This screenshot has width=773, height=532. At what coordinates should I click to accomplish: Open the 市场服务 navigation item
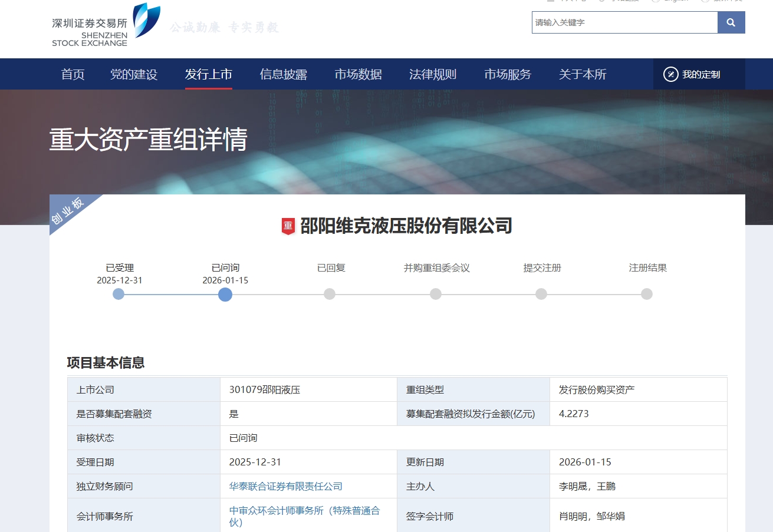pos(508,74)
